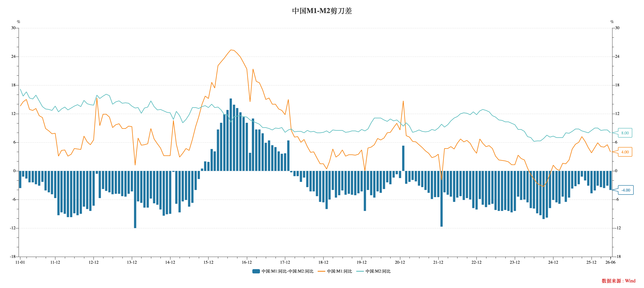
Task: Click the isolated positive bar after 20-12
Action: [403, 158]
